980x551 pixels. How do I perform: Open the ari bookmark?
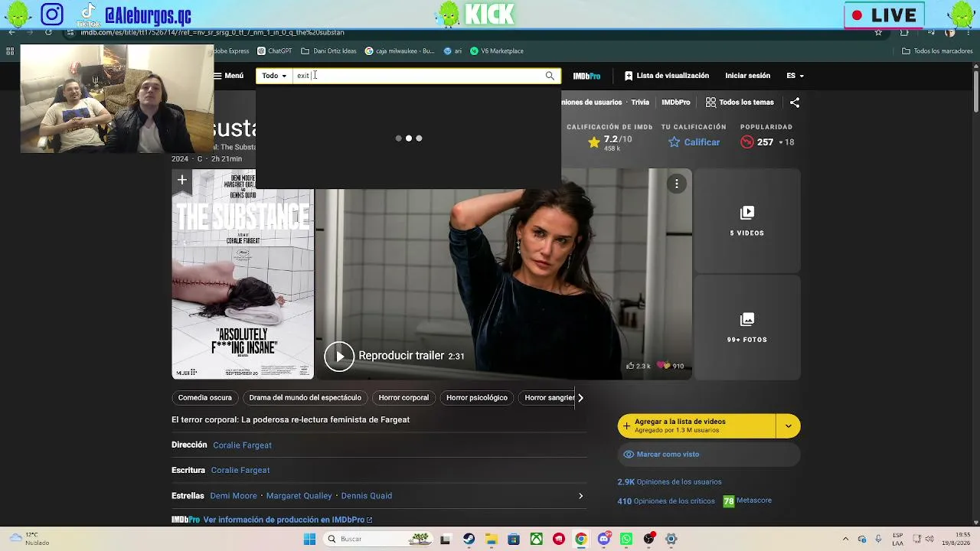click(x=453, y=51)
